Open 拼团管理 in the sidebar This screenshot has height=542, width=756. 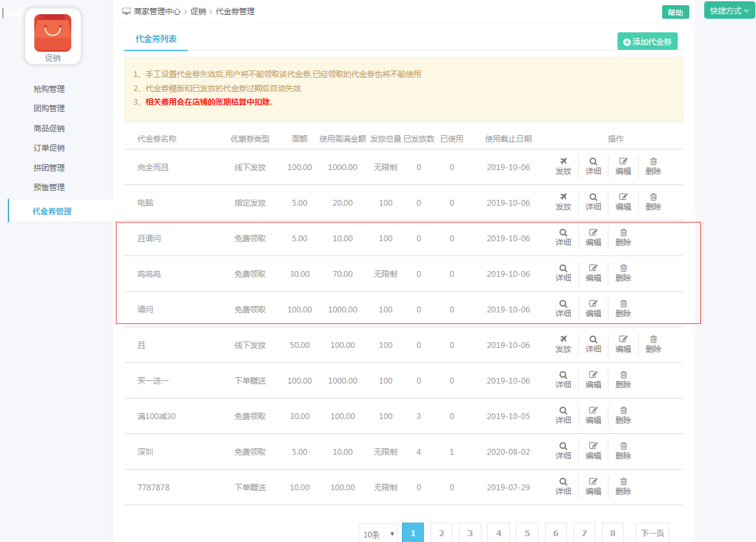point(49,168)
